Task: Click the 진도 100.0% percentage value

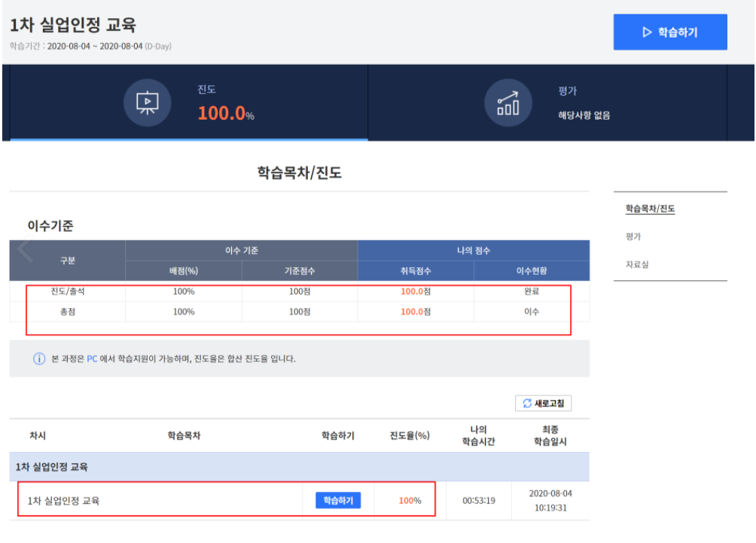Action: [226, 113]
